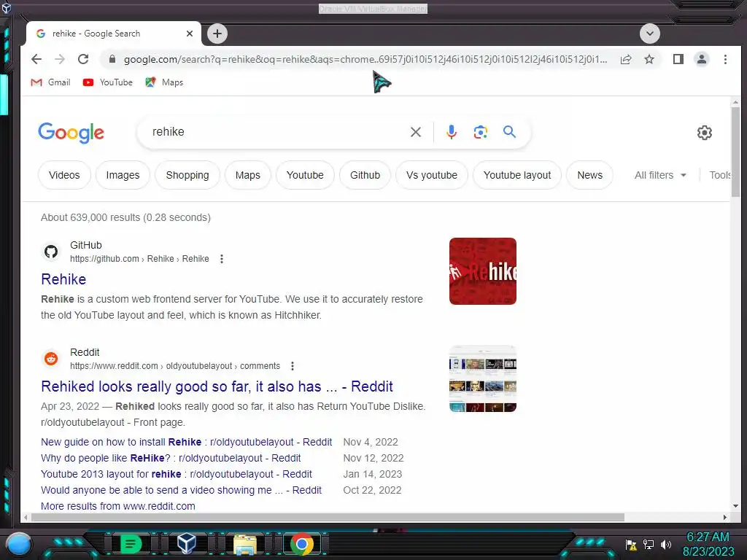Open the options menu beside the GitHub result URL
Image resolution: width=747 pixels, height=560 pixels.
point(222,259)
